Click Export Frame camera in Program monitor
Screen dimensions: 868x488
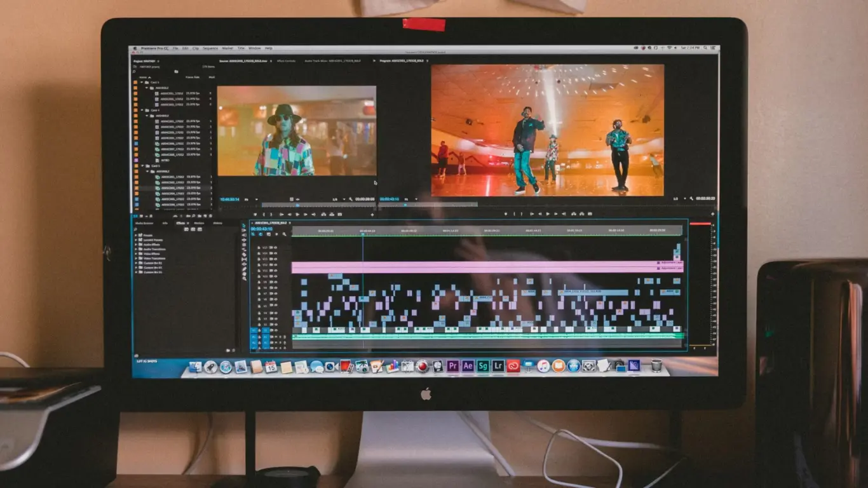590,214
